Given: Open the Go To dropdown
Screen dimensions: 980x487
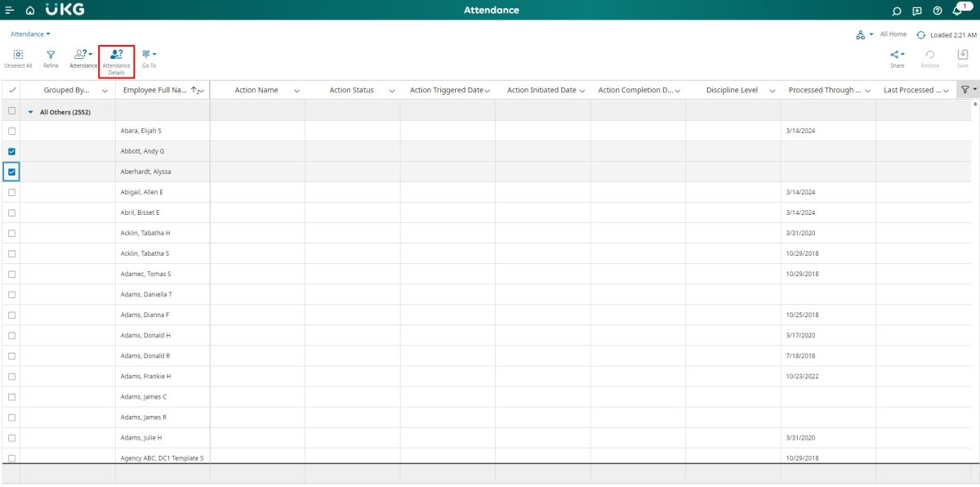Looking at the screenshot, I should tap(148, 55).
